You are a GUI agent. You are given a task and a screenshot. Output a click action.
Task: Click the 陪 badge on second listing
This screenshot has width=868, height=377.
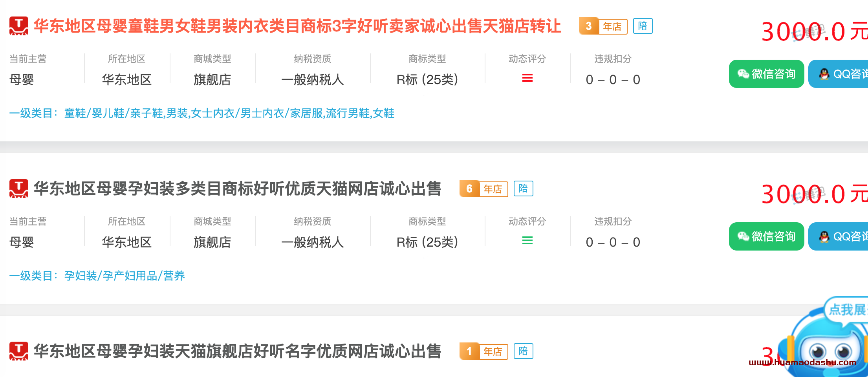coord(523,188)
